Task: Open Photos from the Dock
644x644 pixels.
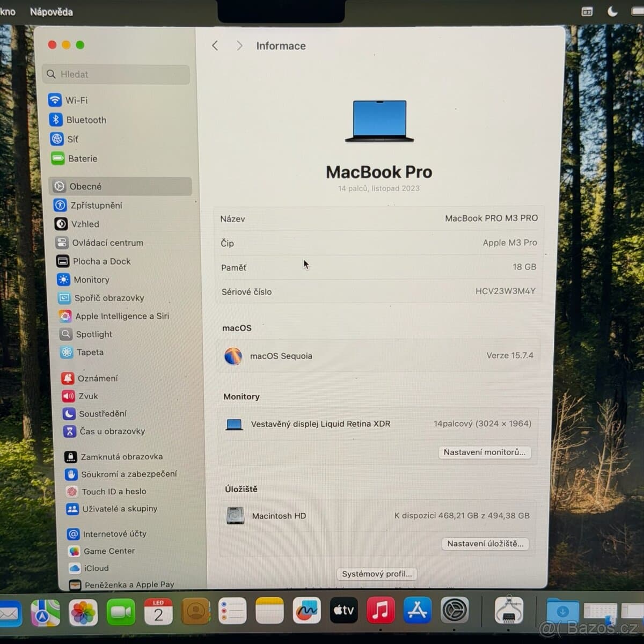Action: pyautogui.click(x=83, y=612)
